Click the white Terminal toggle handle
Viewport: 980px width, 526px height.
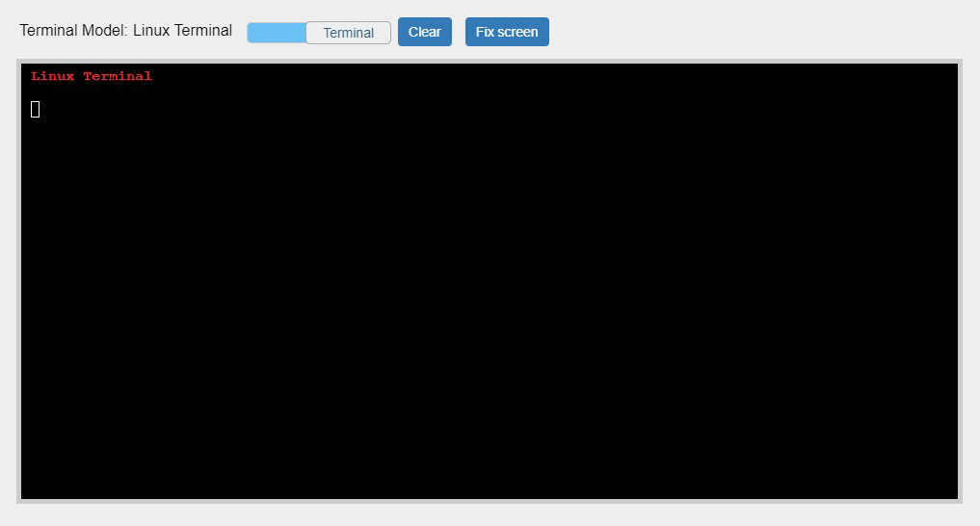click(x=348, y=33)
